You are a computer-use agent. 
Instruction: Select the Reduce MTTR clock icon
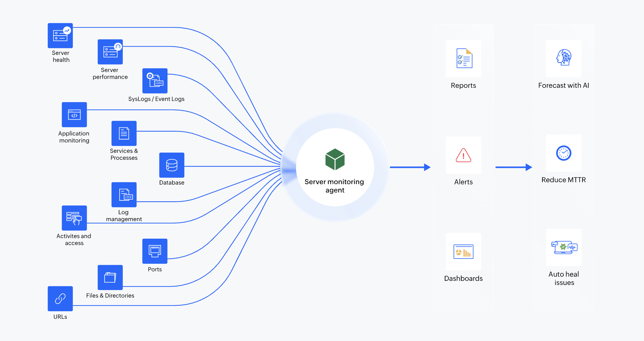564,153
